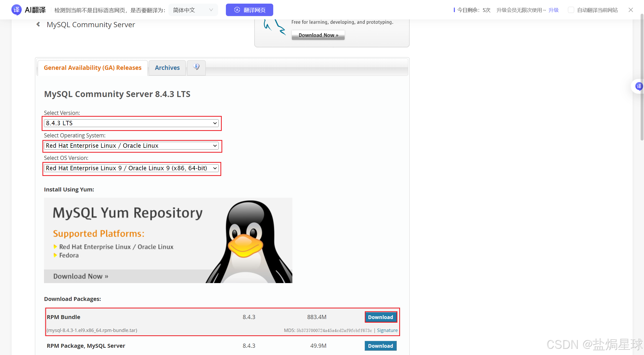Image resolution: width=644 pixels, height=355 pixels.
Task: Click the AI翻译 logo icon
Action: (17, 10)
